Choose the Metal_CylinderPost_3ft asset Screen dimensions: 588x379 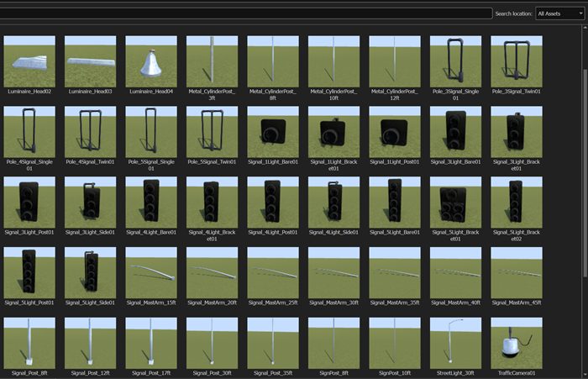pyautogui.click(x=212, y=61)
